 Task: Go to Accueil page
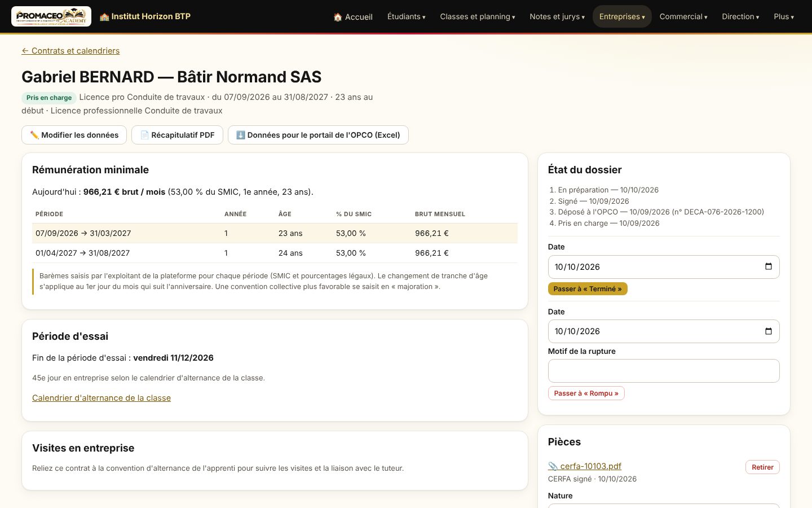tap(353, 16)
